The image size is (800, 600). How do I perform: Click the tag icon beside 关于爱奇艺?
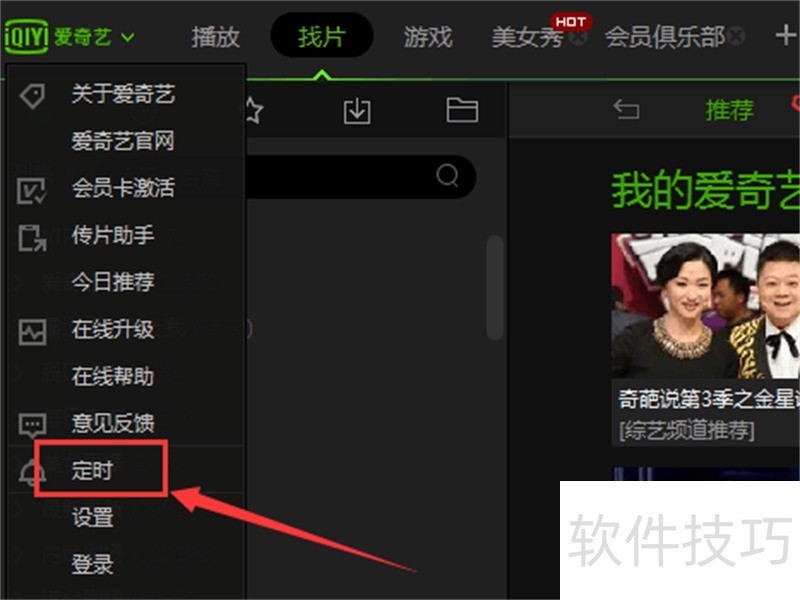(x=30, y=95)
